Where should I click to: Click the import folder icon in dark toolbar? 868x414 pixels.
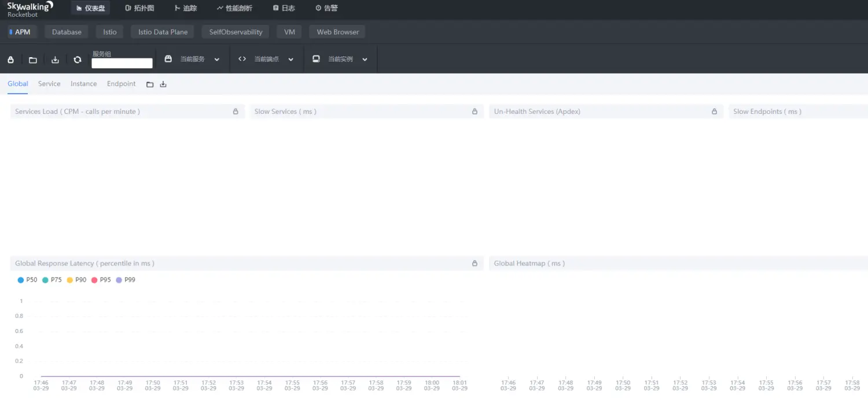33,60
